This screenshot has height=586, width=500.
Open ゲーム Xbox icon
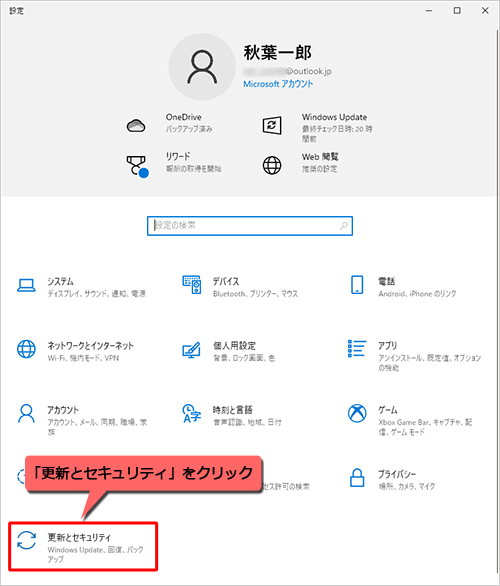point(357,413)
